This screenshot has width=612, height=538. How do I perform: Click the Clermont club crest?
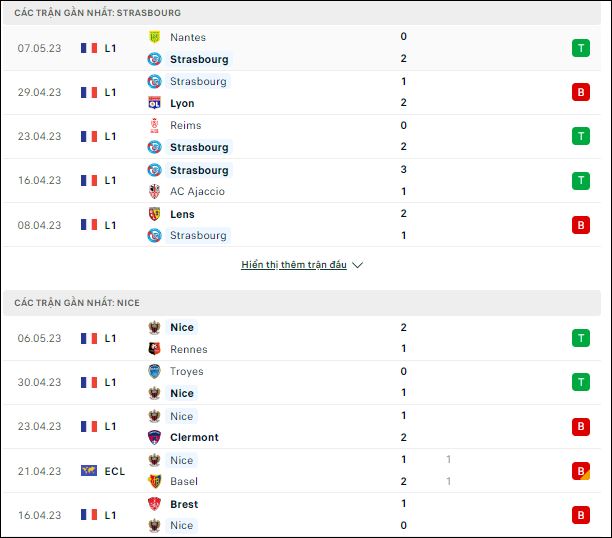(x=155, y=437)
